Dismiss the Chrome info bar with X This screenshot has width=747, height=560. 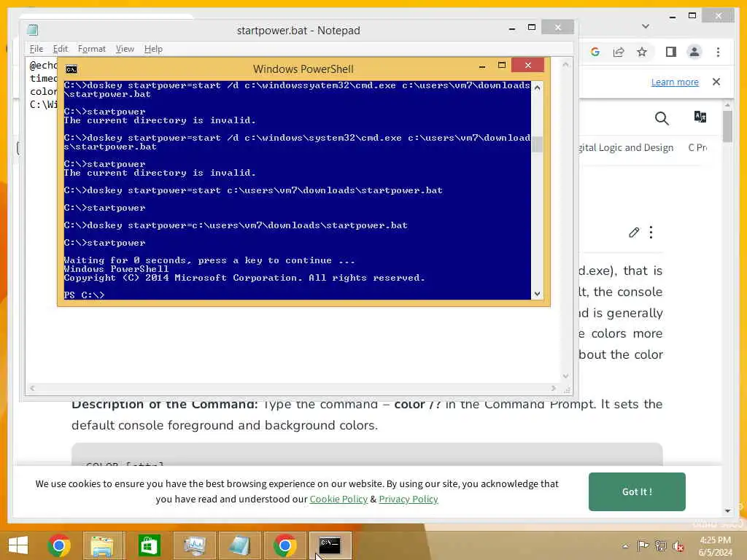716,82
